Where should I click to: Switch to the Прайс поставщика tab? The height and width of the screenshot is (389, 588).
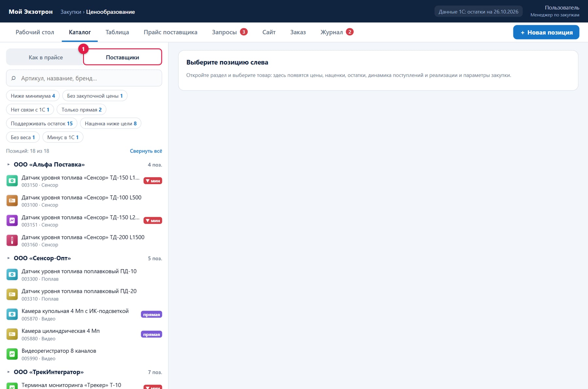(171, 32)
